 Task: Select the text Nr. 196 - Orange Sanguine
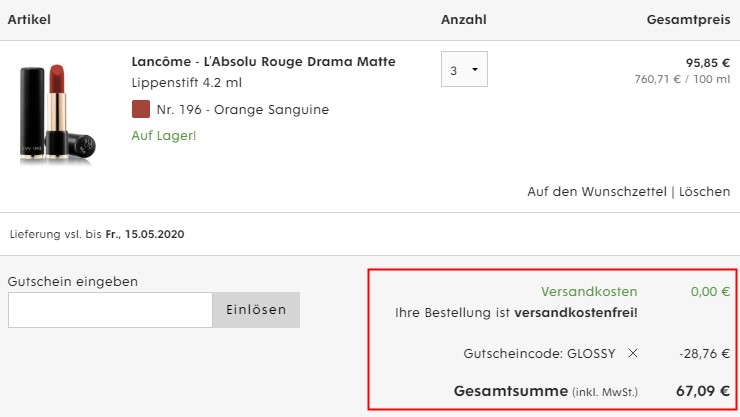click(x=243, y=109)
